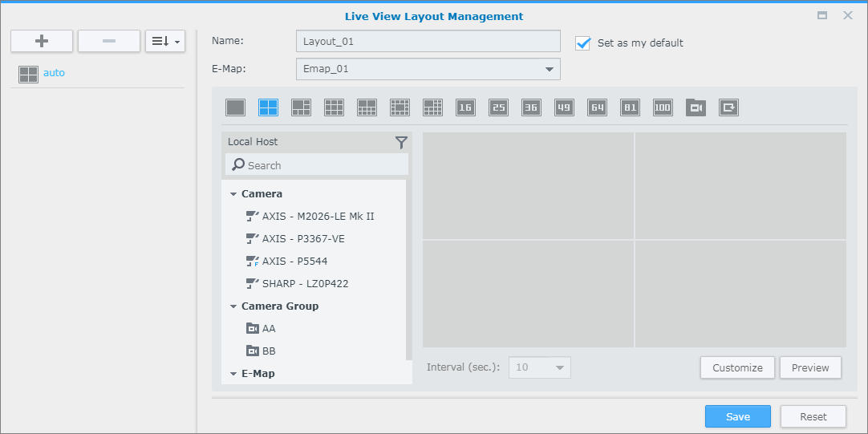Save the layout settings
The image size is (868, 434).
point(738,417)
